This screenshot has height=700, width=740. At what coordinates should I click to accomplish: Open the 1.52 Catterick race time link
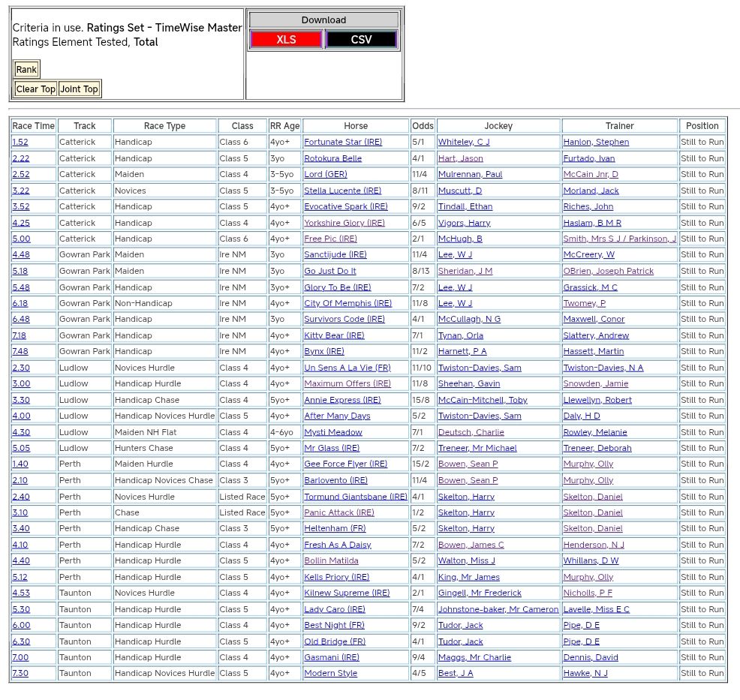pyautogui.click(x=20, y=143)
